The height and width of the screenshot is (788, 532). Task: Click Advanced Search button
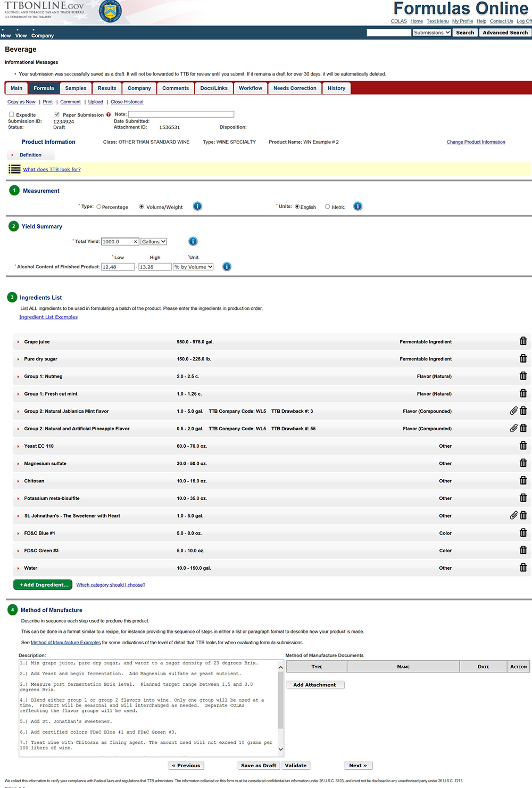(x=505, y=32)
